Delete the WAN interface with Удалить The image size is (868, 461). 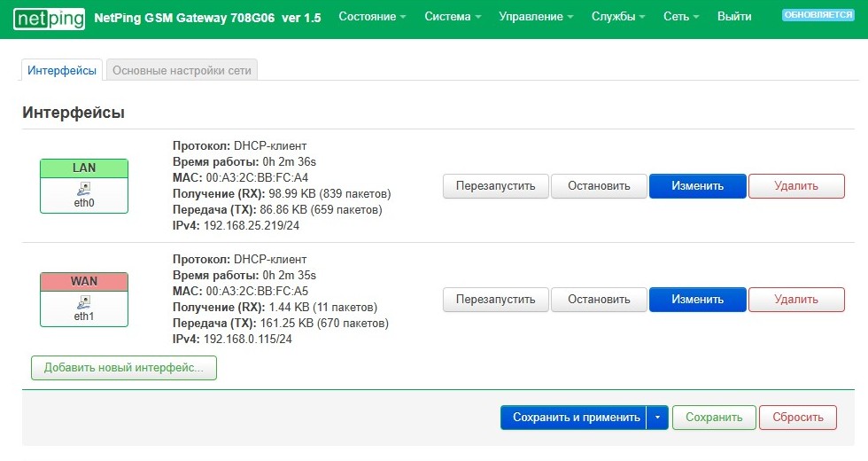tap(796, 300)
